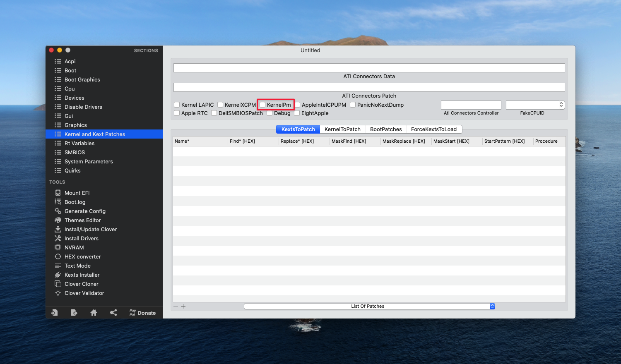The width and height of the screenshot is (621, 364).
Task: Open the HEX converter tool
Action: click(82, 256)
